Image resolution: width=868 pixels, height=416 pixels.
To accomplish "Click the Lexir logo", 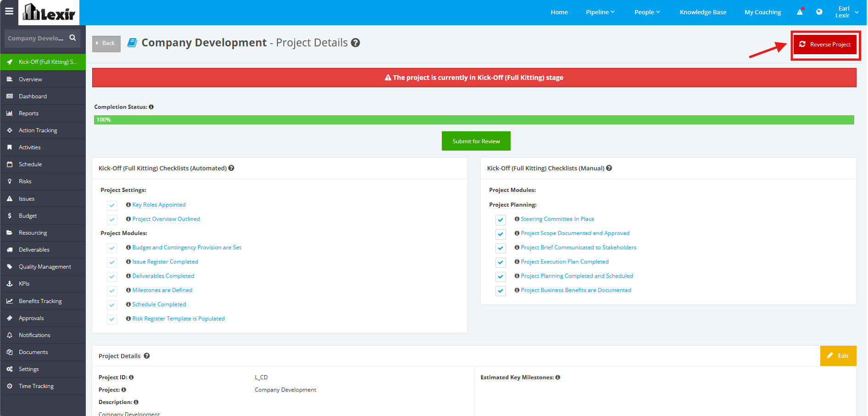I will (49, 12).
